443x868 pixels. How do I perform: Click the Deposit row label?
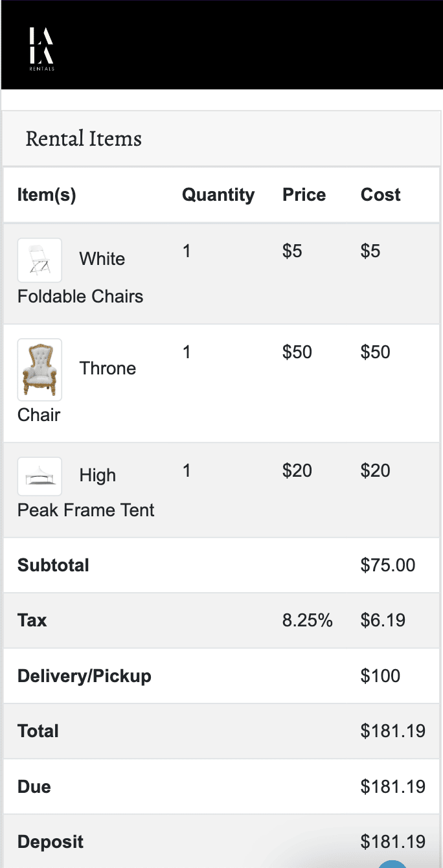click(x=51, y=842)
